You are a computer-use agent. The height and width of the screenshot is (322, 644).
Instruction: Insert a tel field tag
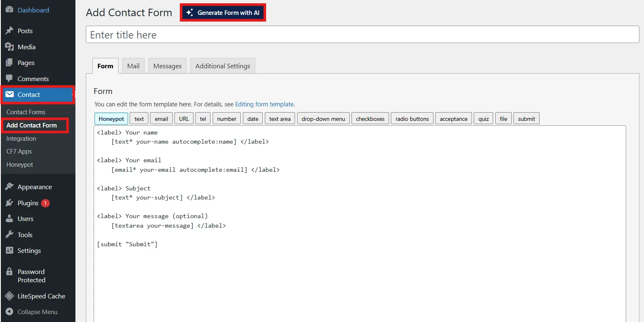point(203,119)
